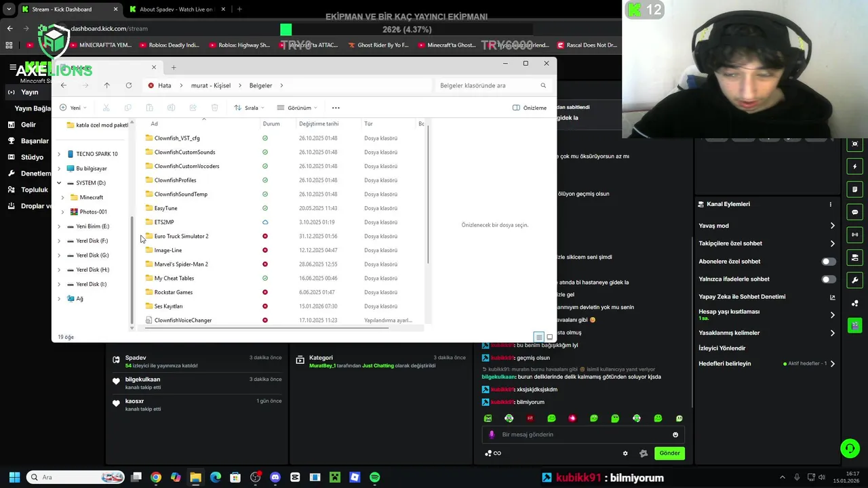Open chat settings gear icon
The image size is (868, 488).
625,453
